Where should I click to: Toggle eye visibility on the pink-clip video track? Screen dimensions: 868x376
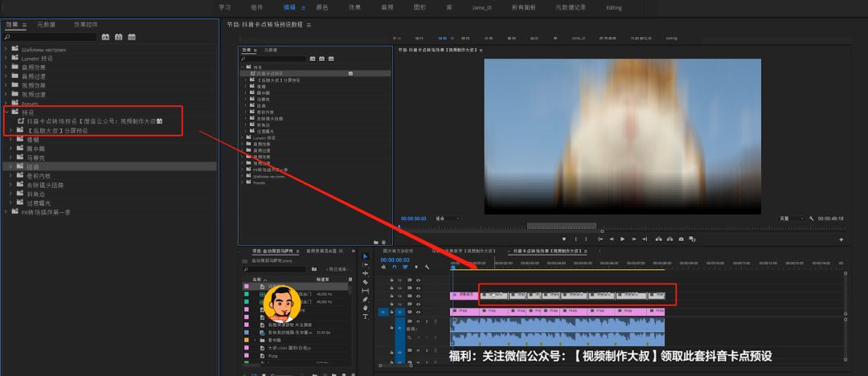click(418, 312)
